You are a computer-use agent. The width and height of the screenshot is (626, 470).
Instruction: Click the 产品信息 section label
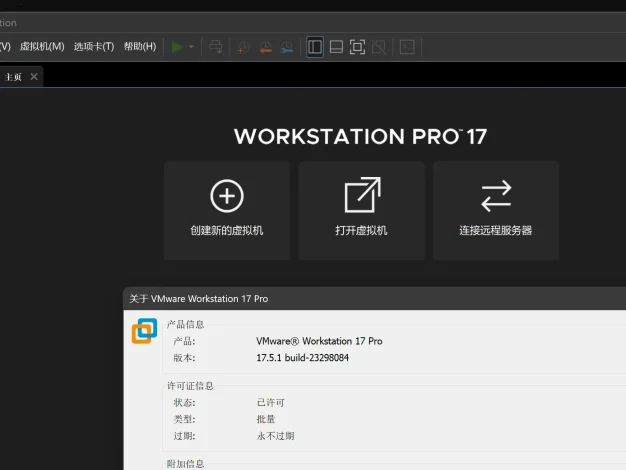point(185,324)
